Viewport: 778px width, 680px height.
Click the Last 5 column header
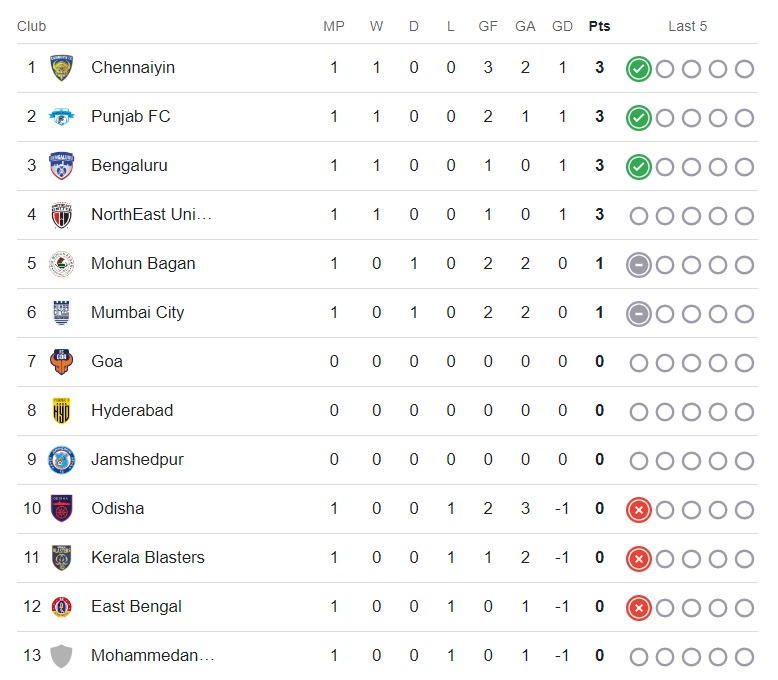pyautogui.click(x=687, y=26)
